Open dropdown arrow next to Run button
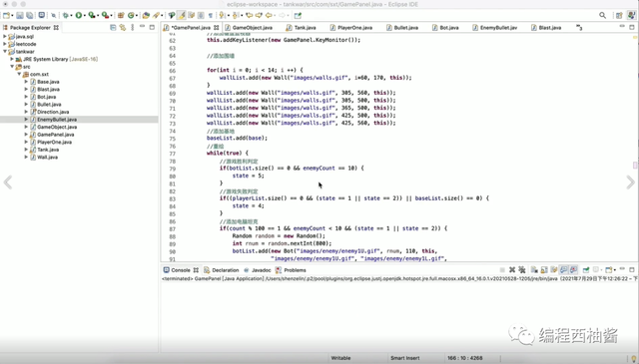 pyautogui.click(x=84, y=16)
